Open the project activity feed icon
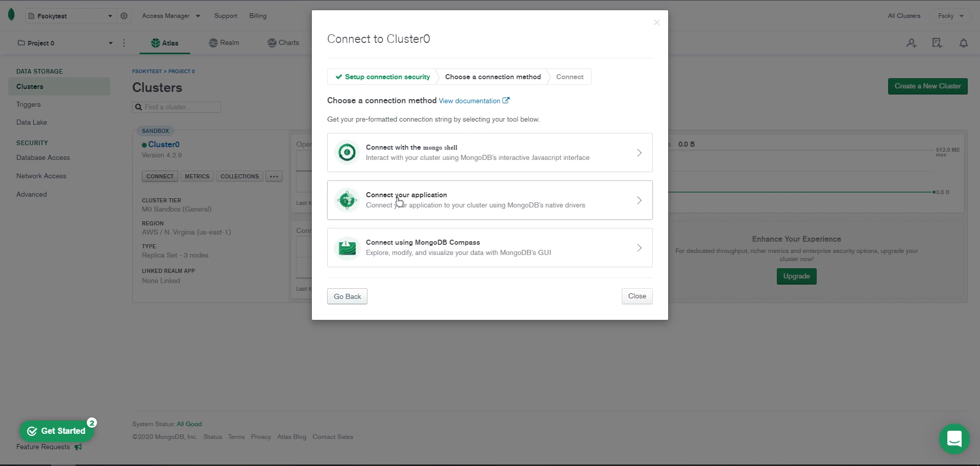Image resolution: width=980 pixels, height=466 pixels. (937, 43)
